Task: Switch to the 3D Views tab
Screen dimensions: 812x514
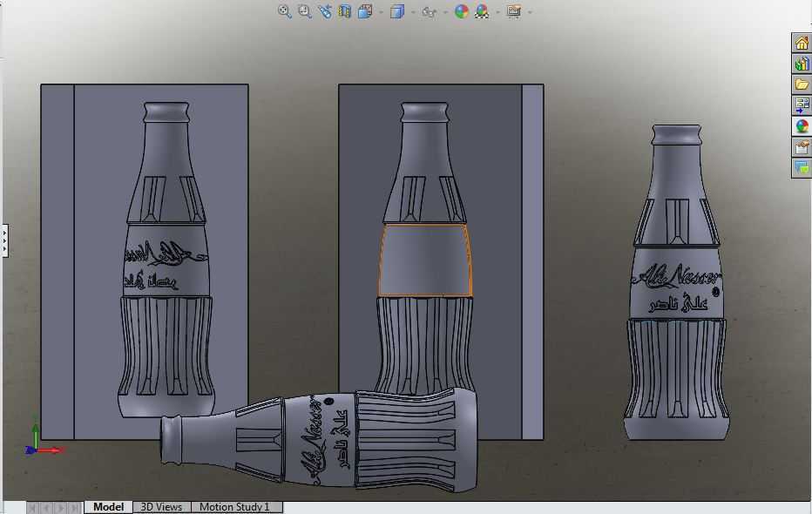Action: point(161,507)
